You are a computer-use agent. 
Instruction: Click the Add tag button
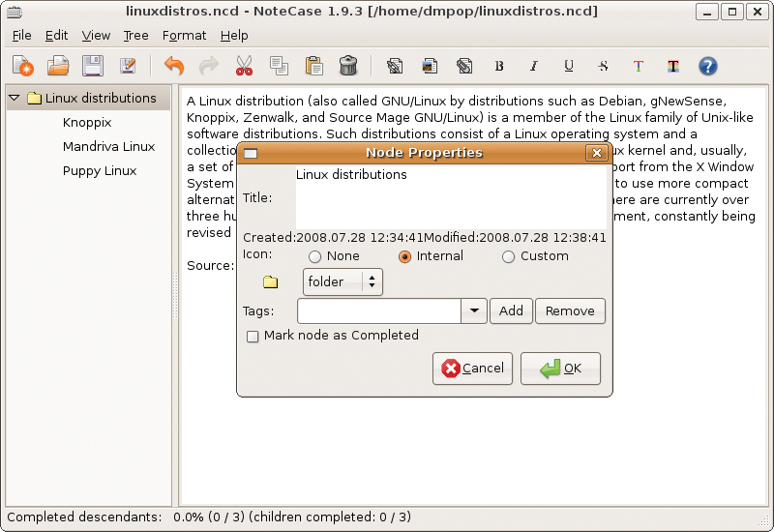point(511,310)
